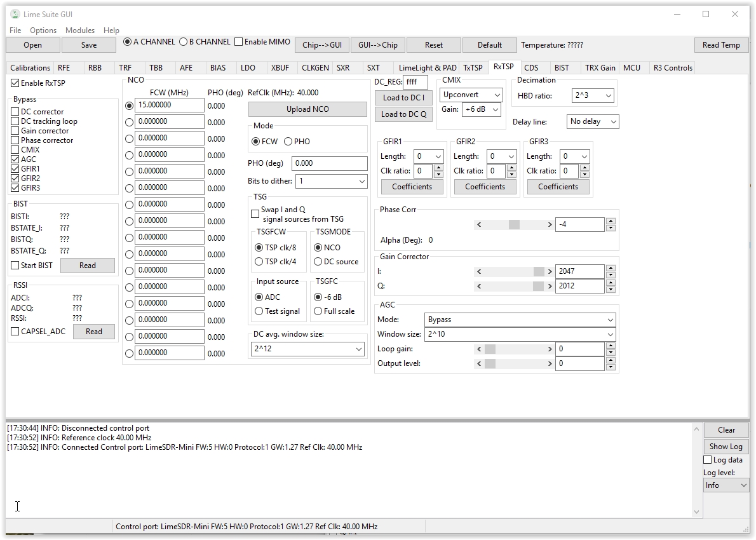Expand the AGC Mode dropdown showing Bypass
Screen dimensions: 756x540
click(x=520, y=320)
